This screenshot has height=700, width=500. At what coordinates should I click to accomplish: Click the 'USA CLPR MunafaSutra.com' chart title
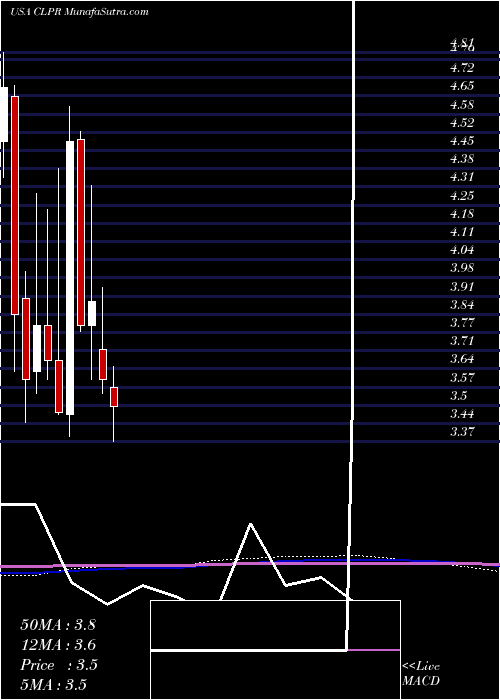79,12
